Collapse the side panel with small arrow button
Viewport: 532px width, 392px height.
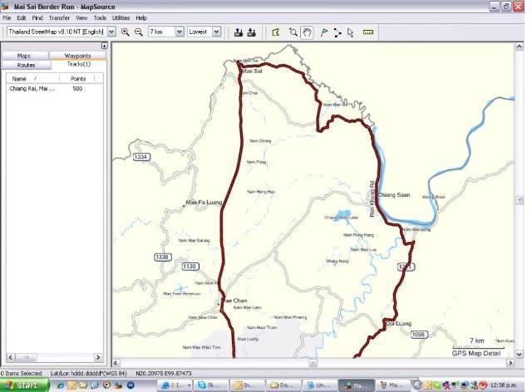(105, 46)
